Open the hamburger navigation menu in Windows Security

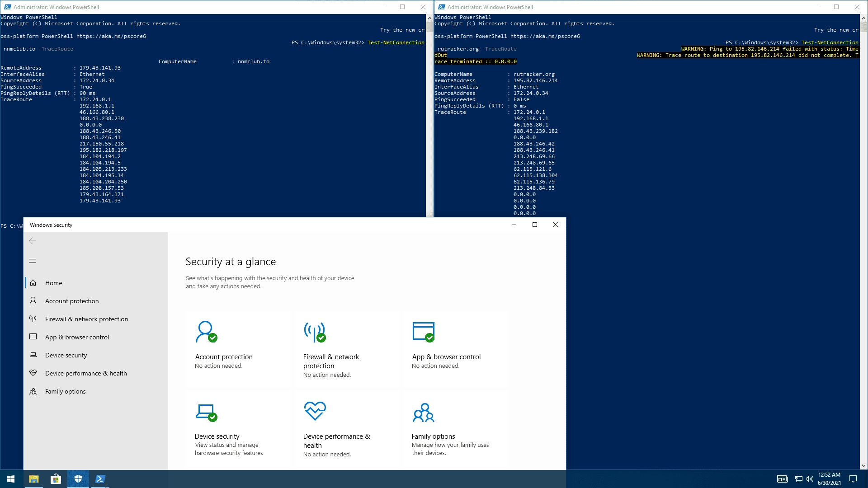(33, 261)
